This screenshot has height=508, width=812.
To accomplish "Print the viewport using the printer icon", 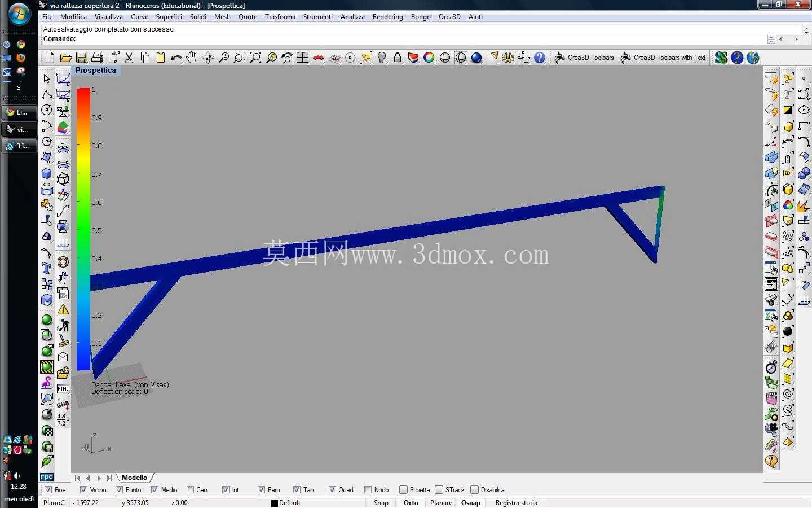I will coord(98,58).
